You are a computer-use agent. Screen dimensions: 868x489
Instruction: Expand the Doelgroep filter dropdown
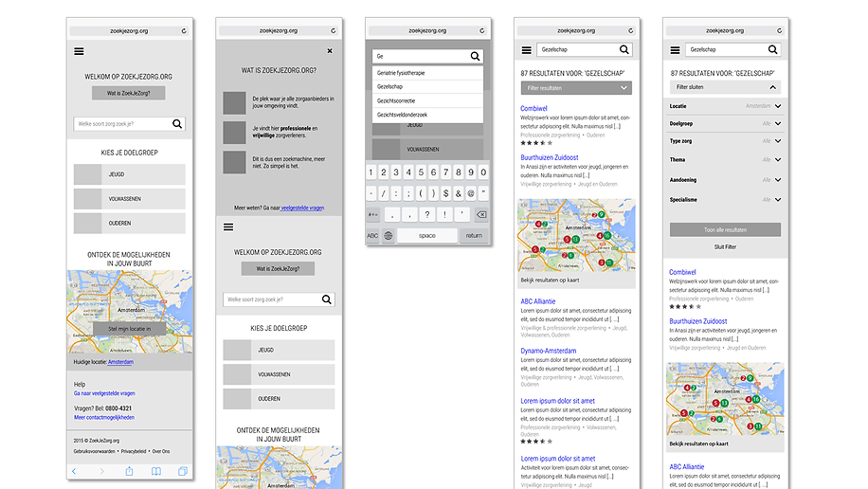725,123
